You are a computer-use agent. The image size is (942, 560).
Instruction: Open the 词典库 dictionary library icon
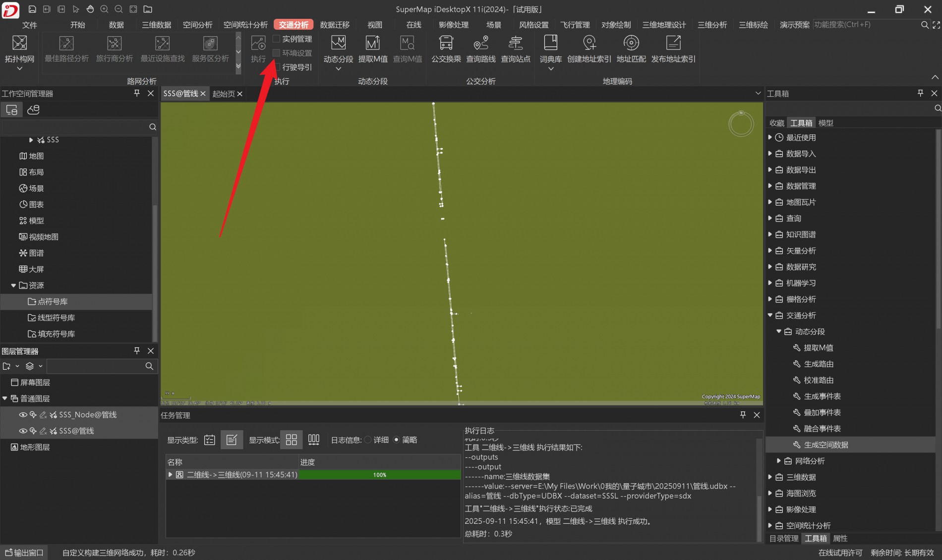click(550, 44)
